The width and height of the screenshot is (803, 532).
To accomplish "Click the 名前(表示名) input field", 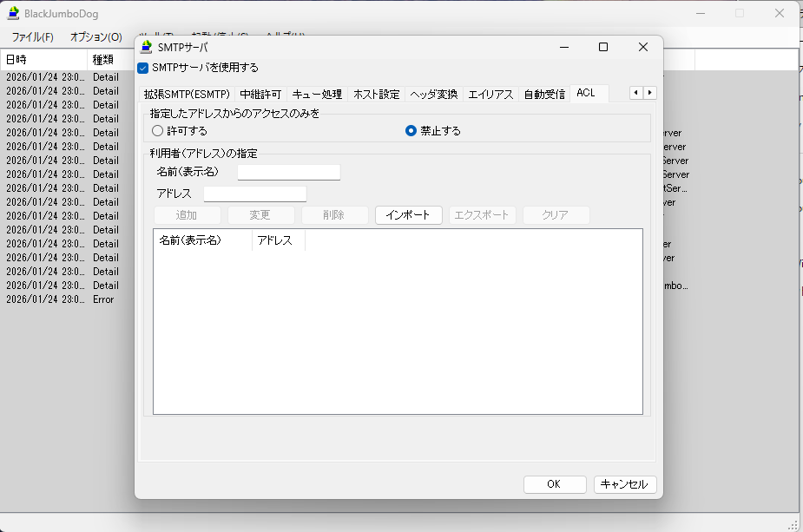I will click(289, 172).
